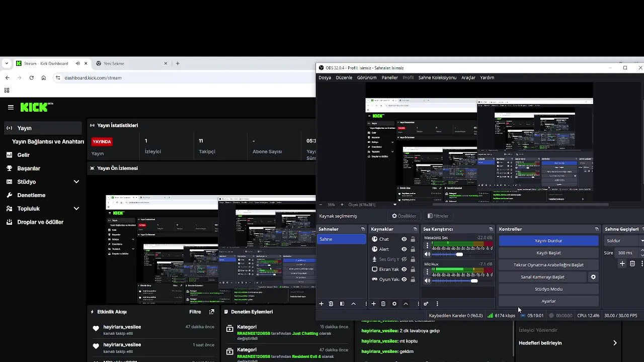Click Kaydı Başlat button
644x362 pixels.
(548, 253)
